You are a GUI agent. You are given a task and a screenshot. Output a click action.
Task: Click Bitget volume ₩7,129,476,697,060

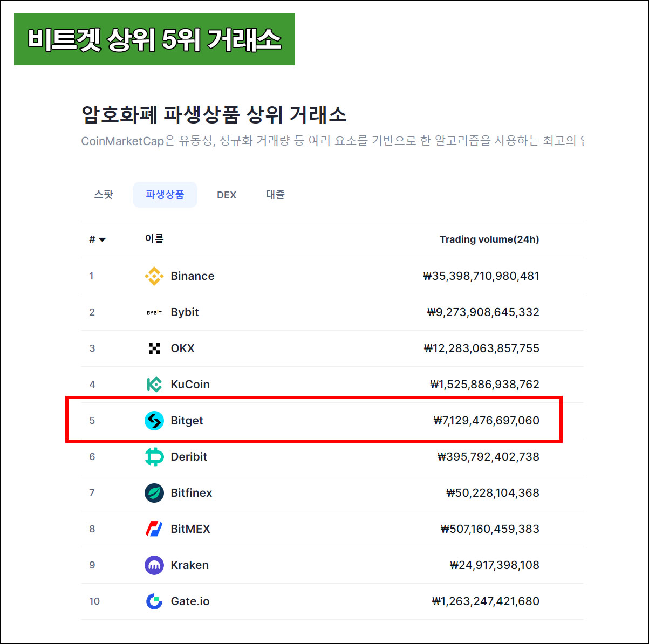click(x=487, y=421)
